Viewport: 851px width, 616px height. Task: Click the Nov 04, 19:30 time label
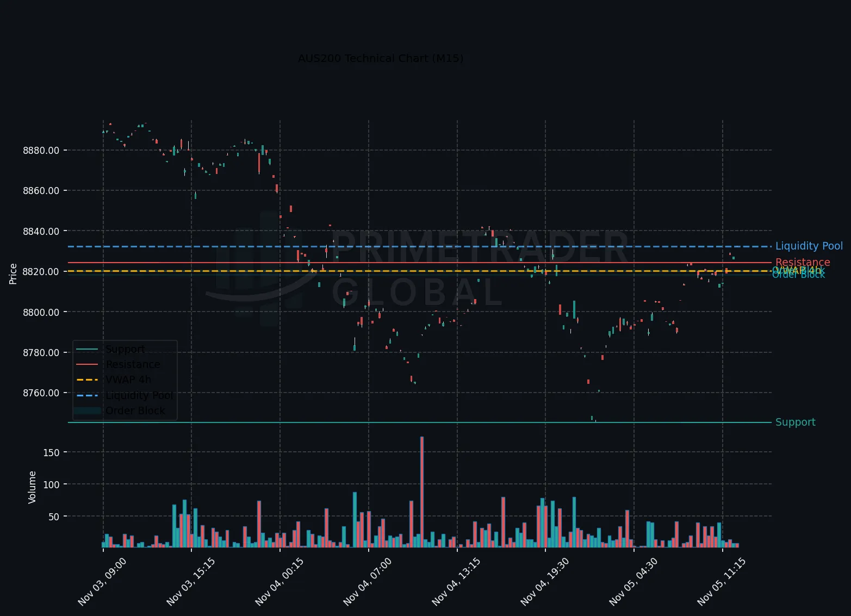545,581
